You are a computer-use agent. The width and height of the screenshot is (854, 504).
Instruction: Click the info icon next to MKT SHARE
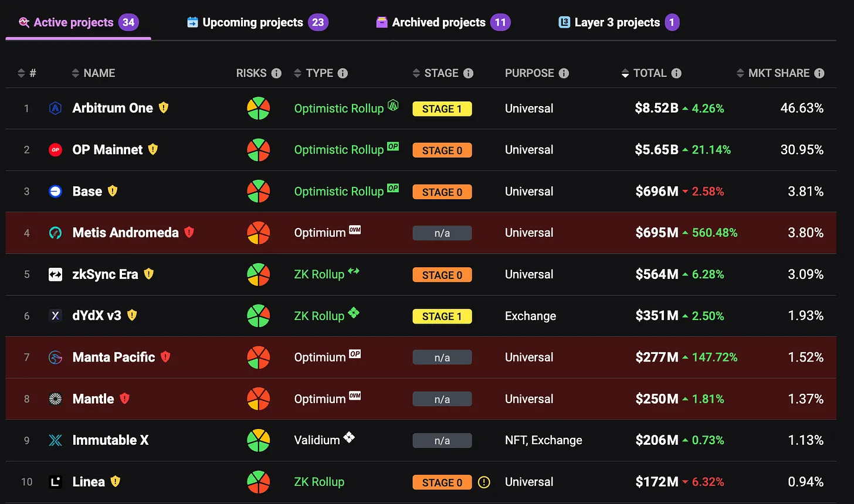[819, 73]
